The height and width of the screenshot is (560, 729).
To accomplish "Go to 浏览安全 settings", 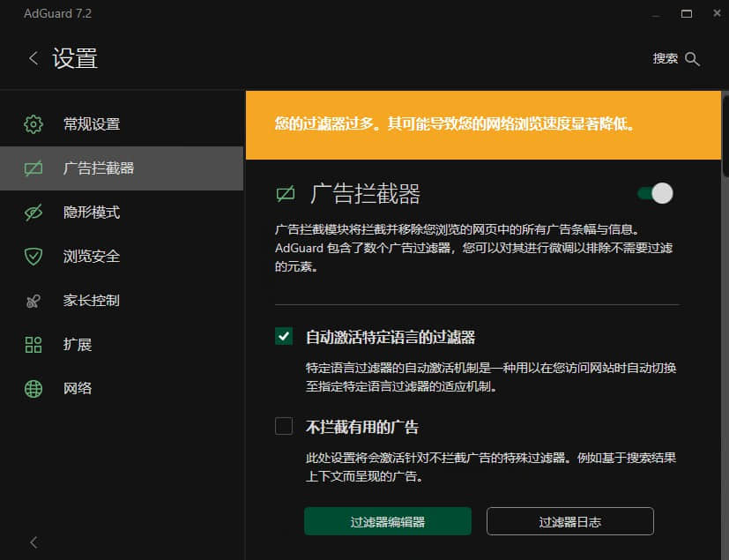I will 122,257.
